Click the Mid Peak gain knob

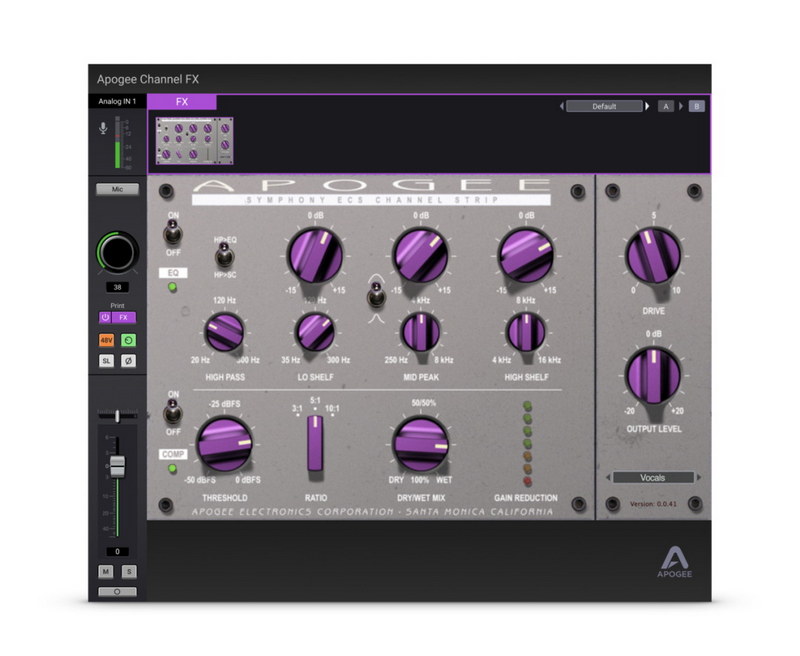tap(421, 255)
